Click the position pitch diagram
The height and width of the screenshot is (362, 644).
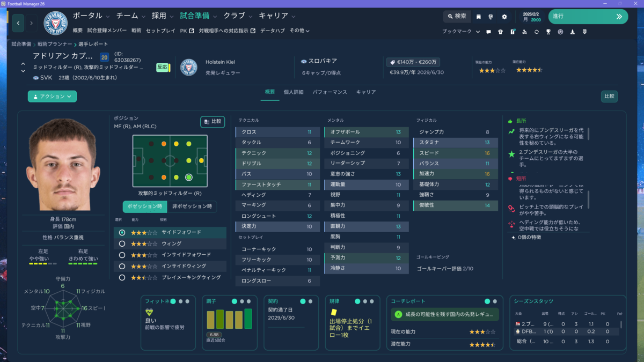pyautogui.click(x=170, y=160)
